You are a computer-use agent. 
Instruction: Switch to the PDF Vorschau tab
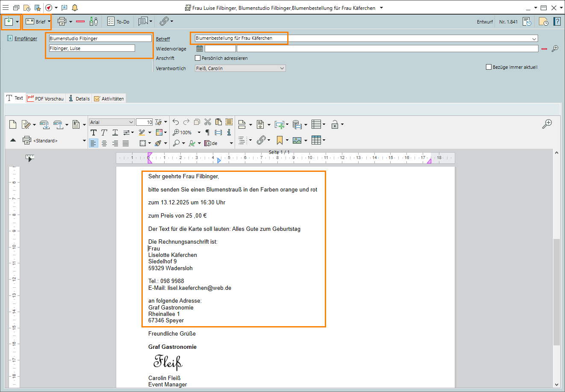45,98
